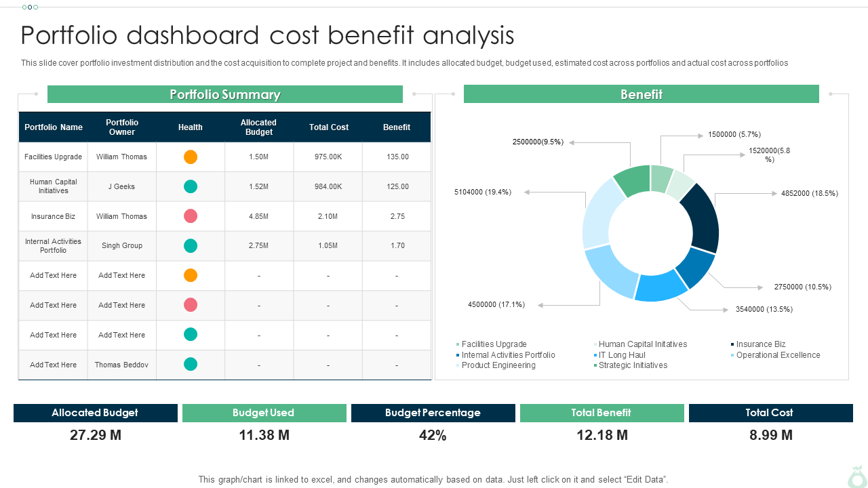Click the Allocated Budget KPI header

click(96, 413)
